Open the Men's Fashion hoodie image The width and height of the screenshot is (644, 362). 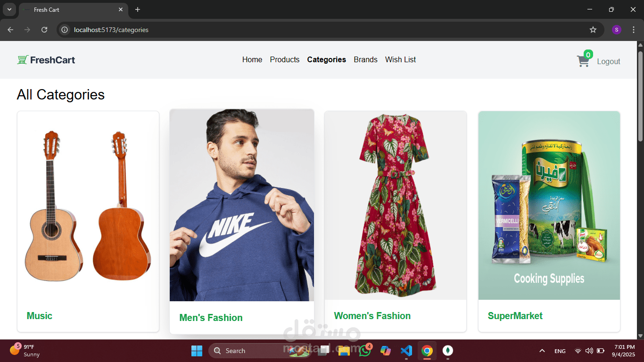(242, 206)
